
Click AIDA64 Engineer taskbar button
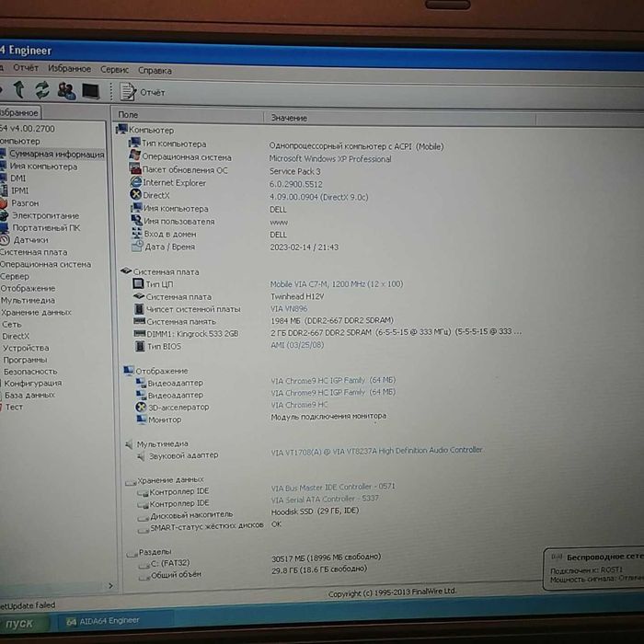pos(115,621)
